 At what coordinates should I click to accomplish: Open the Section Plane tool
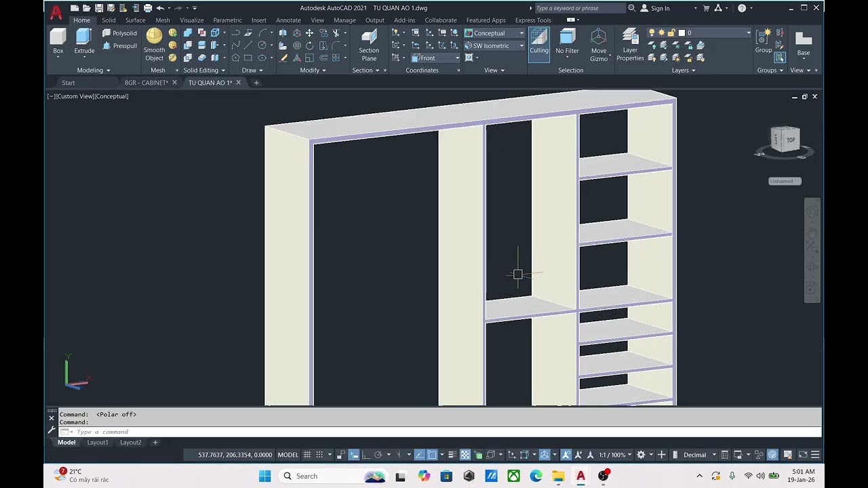click(369, 45)
